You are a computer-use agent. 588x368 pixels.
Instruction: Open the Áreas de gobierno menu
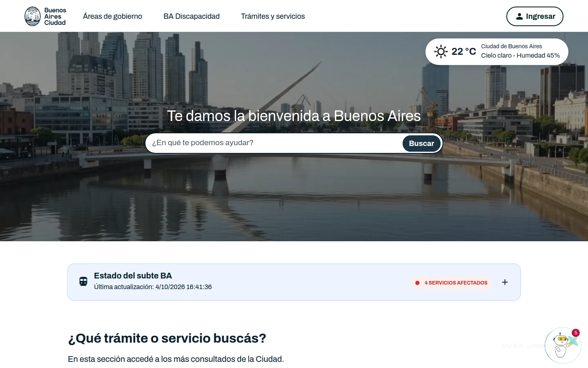pos(113,16)
